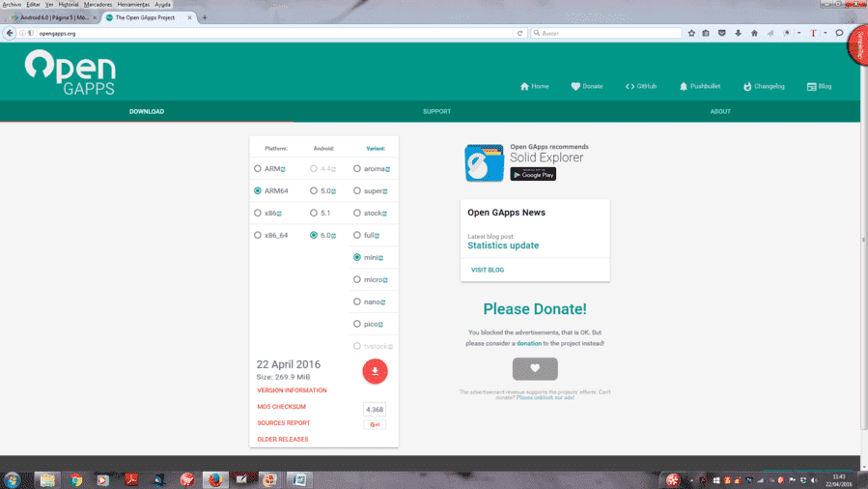Image resolution: width=868 pixels, height=489 pixels.
Task: Click the Firefox home toolbar icon
Action: [754, 33]
